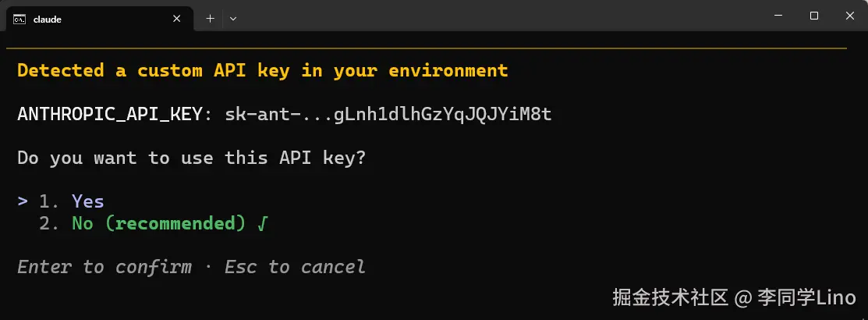Image resolution: width=868 pixels, height=320 pixels.
Task: Click the 'Enter to confirm' hint
Action: [104, 267]
